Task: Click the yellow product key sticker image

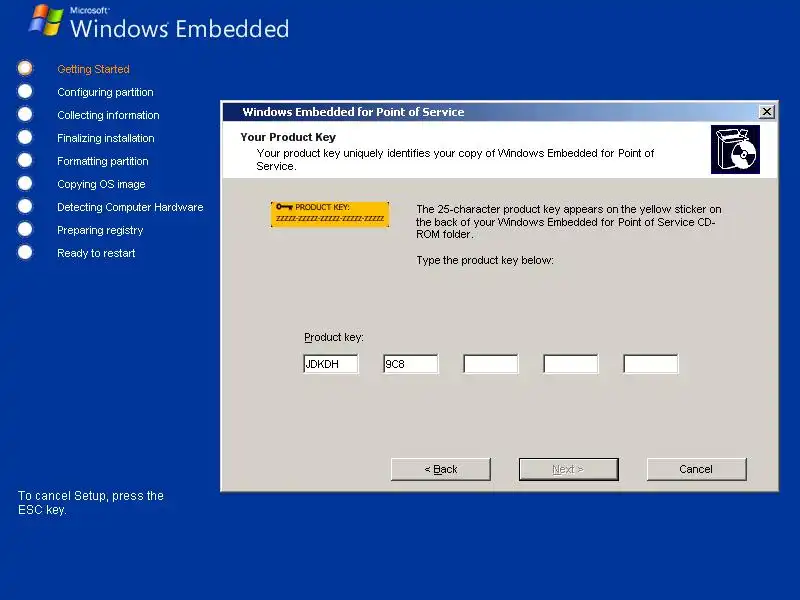Action: point(330,214)
